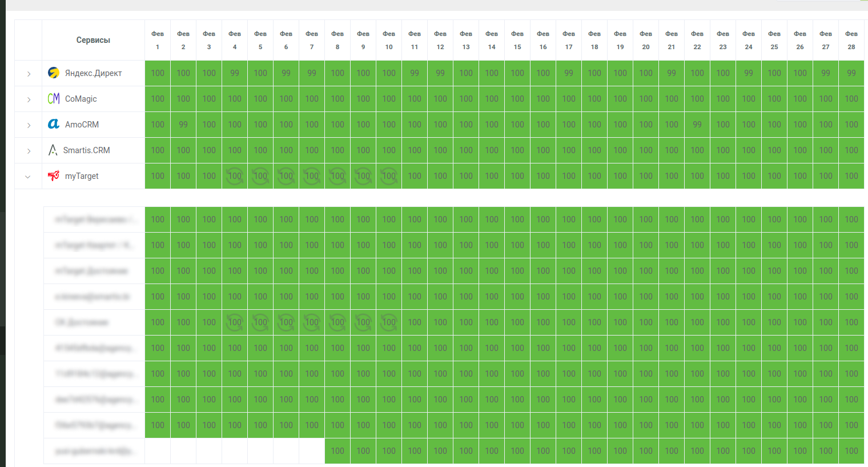Image resolution: width=868 pixels, height=467 pixels.
Task: Click refresh icon in myTarget row, Feb 4
Action: tap(235, 176)
